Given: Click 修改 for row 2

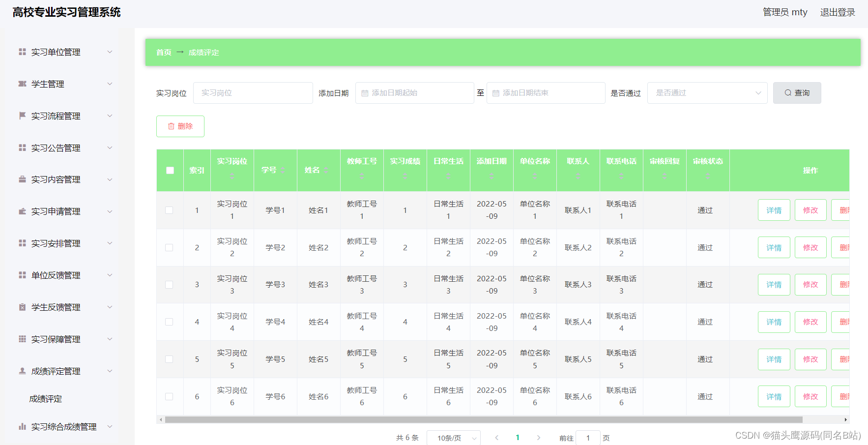Looking at the screenshot, I should [x=810, y=247].
